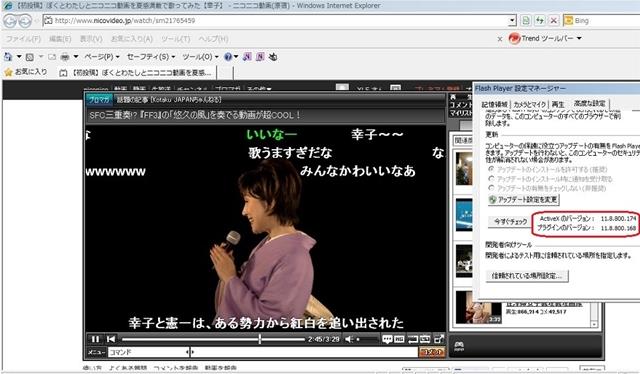Click the blue help question-mark icon
Viewport: 640px width, 374px height.
point(228,57)
